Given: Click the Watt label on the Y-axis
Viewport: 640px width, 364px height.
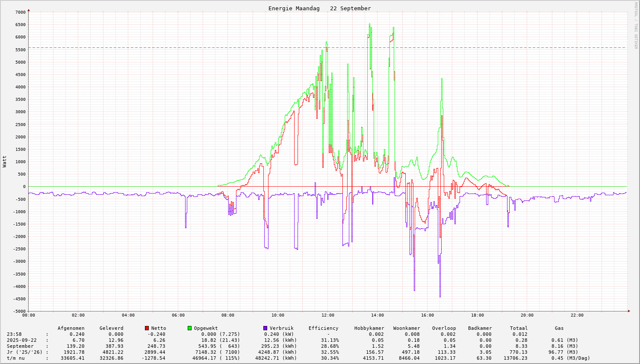Looking at the screenshot, I should pos(5,161).
